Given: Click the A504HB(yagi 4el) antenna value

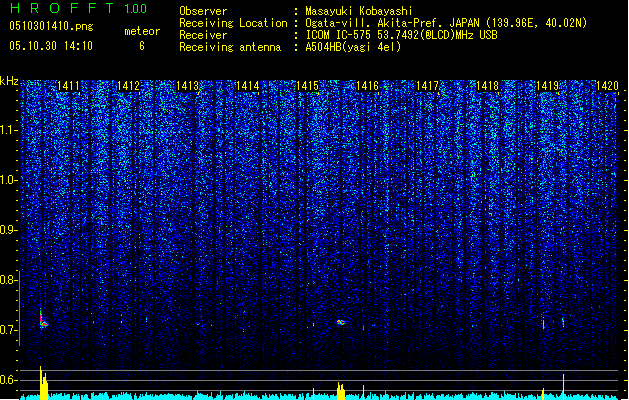Looking at the screenshot, I should (x=353, y=47).
